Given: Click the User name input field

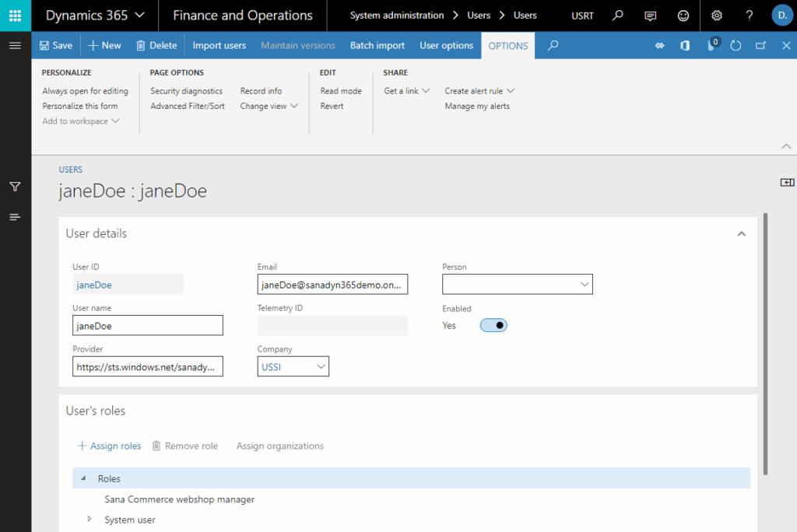Looking at the screenshot, I should point(148,325).
